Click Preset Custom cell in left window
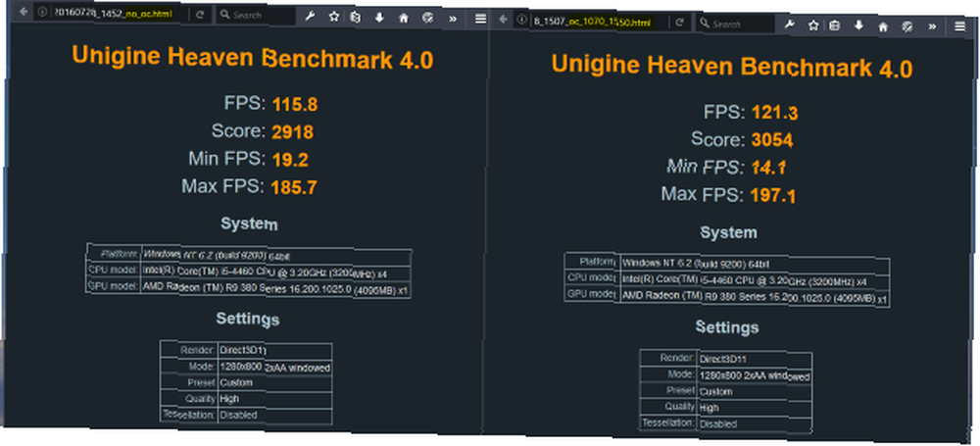Viewport: 980px width, 446px height. [275, 383]
